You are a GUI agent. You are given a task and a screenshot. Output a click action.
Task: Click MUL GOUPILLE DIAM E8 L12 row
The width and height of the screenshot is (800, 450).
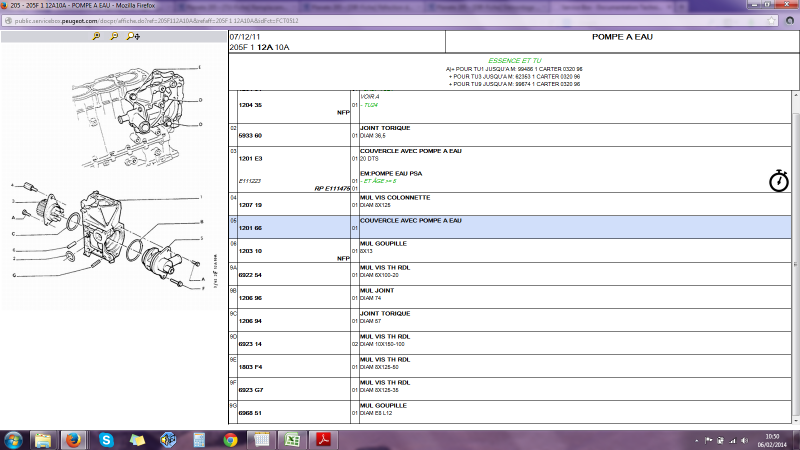(x=510, y=412)
